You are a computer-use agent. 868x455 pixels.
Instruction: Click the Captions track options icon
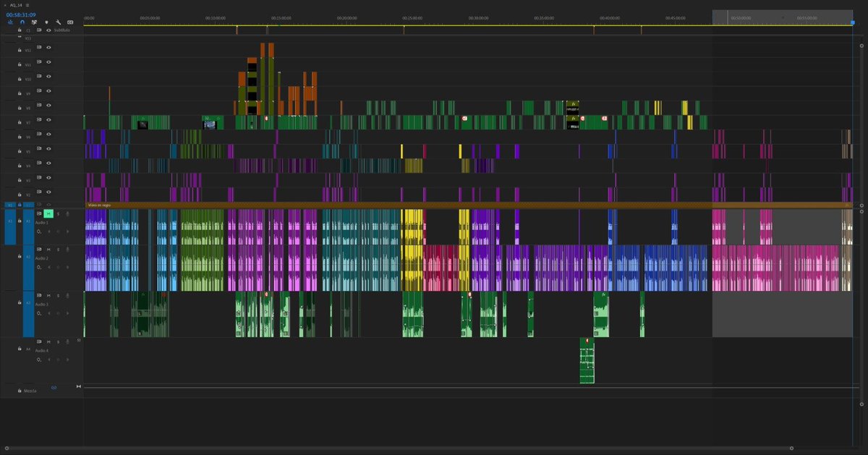70,22
